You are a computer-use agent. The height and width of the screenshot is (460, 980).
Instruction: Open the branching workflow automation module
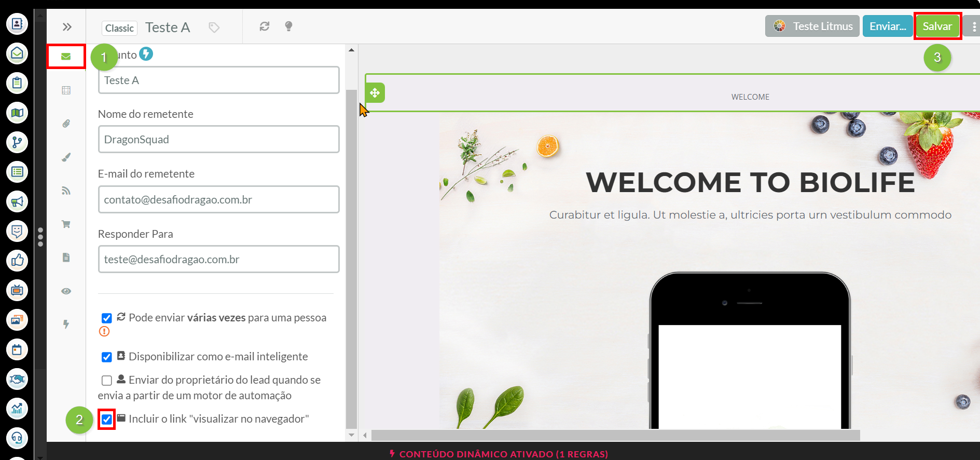coord(17,142)
